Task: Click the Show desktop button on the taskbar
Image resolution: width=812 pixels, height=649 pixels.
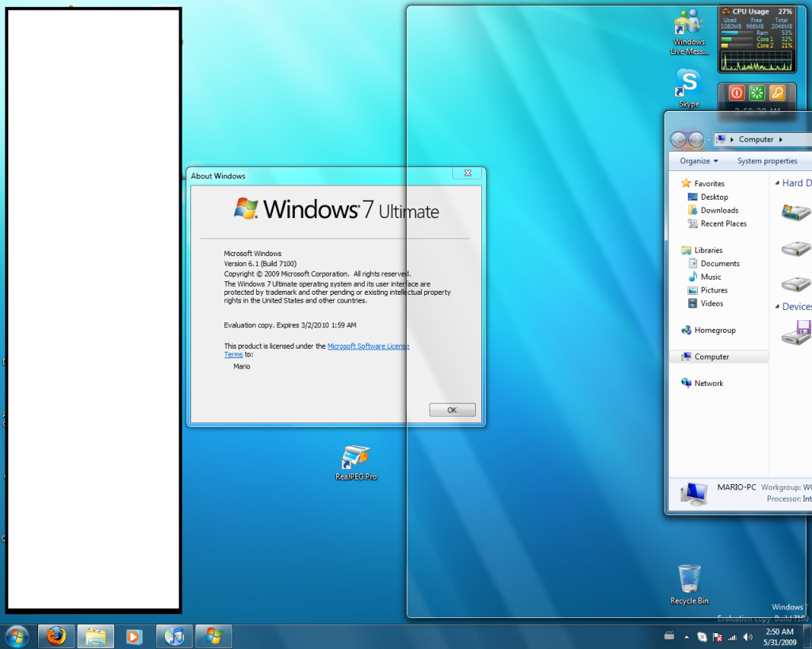Action: (x=807, y=636)
